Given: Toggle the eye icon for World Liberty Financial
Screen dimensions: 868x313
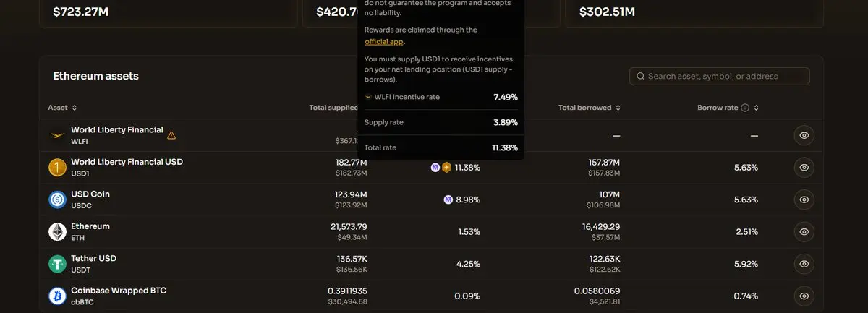Looking at the screenshot, I should pyautogui.click(x=804, y=135).
